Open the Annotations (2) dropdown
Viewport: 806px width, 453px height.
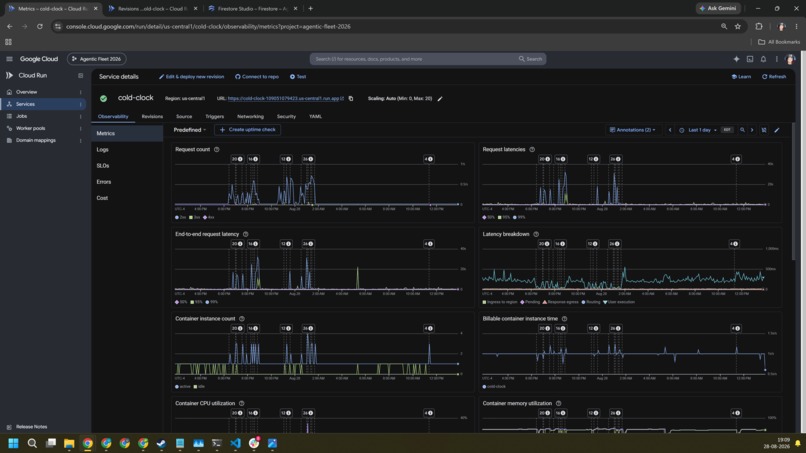point(632,130)
